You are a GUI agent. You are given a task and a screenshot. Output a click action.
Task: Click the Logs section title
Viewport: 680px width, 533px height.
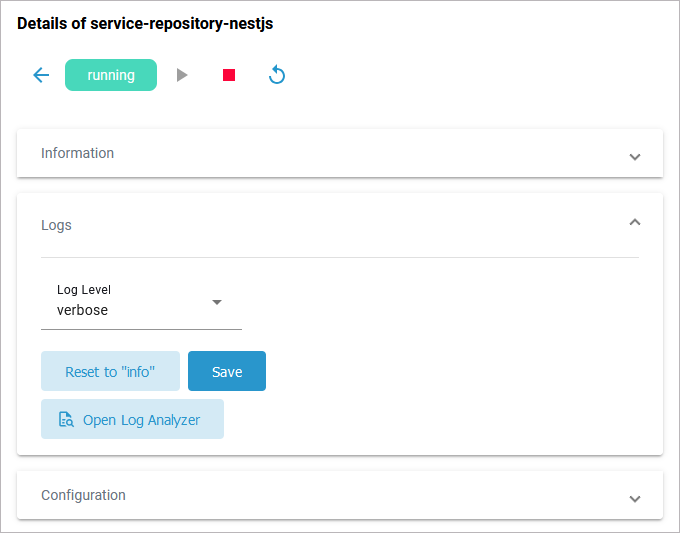tap(56, 225)
